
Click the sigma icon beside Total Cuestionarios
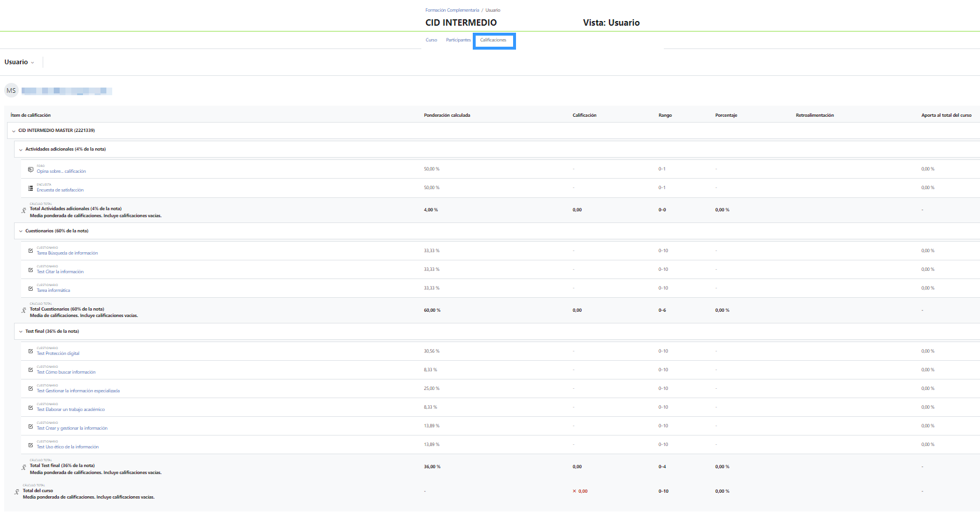(x=23, y=311)
